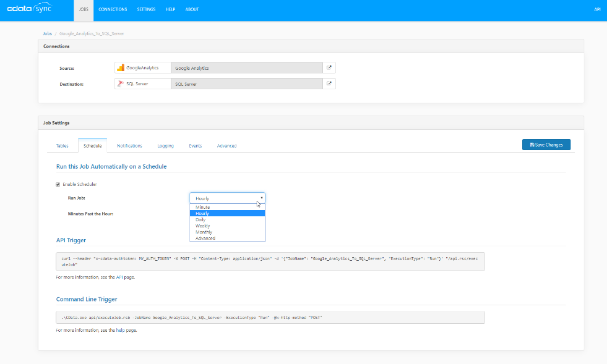The image size is (607, 364).
Task: Disable the Enable Scheduler checkbox
Action: click(x=58, y=185)
